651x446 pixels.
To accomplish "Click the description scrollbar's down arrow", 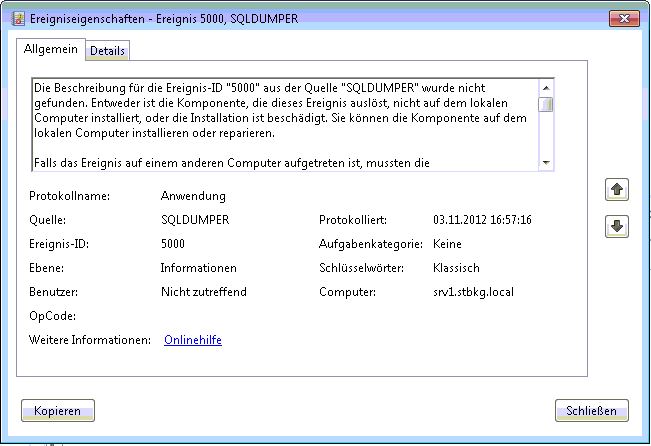I will click(x=545, y=162).
